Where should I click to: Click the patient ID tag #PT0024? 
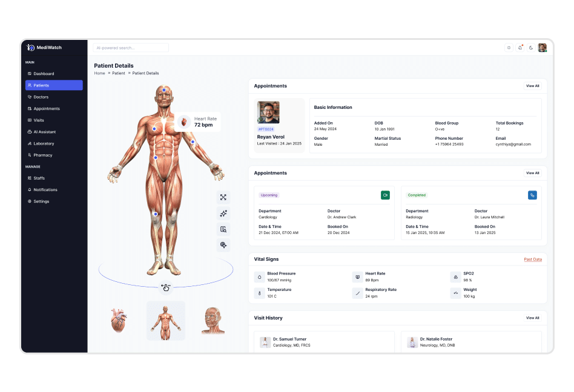[266, 129]
